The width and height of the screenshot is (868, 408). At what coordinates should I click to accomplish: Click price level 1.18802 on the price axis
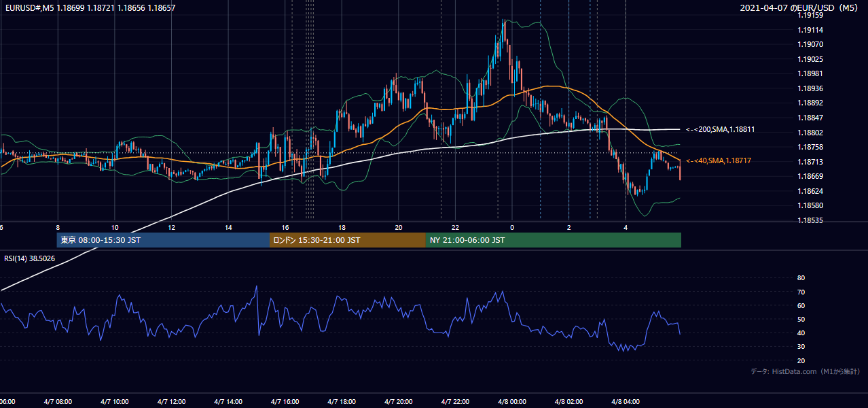click(810, 133)
